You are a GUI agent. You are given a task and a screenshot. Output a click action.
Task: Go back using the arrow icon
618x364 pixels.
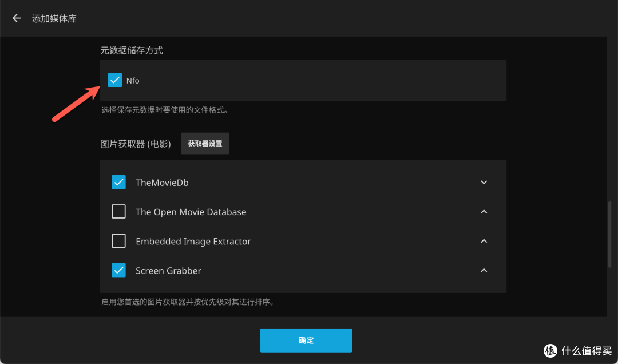point(17,18)
